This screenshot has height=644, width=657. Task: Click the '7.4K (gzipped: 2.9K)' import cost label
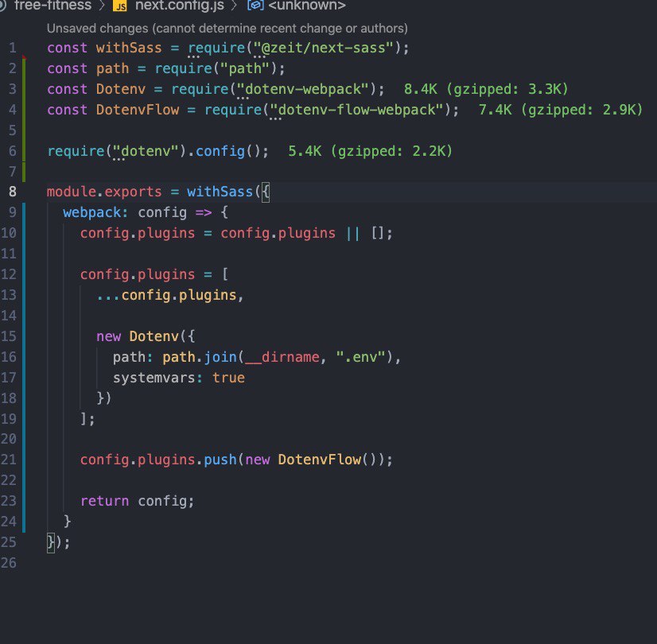click(x=561, y=110)
